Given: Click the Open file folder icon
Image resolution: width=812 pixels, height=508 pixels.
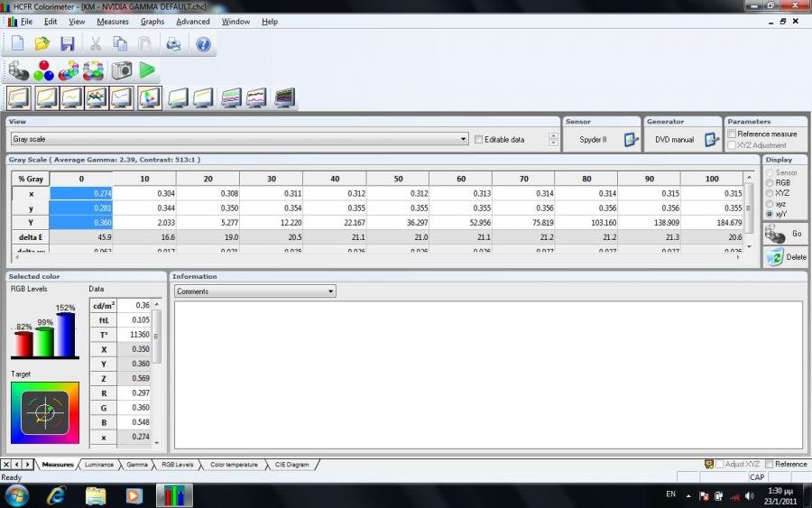Looking at the screenshot, I should pos(42,43).
